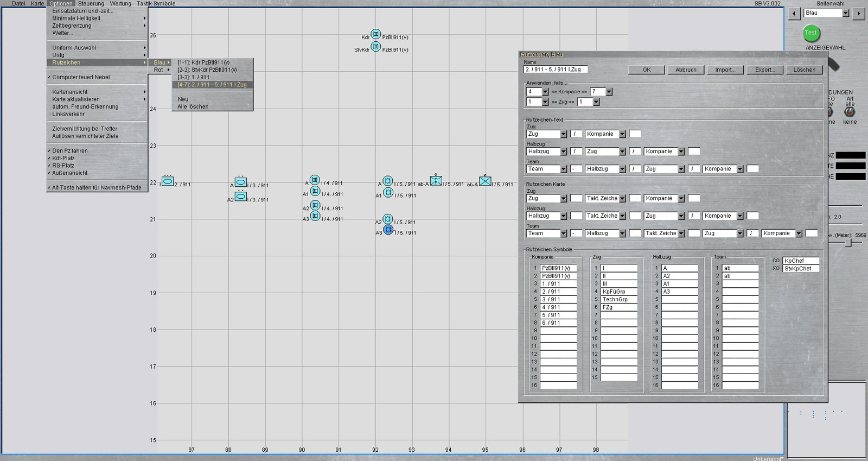868x461 pixels.
Task: Toggle the 'Kdt-Platz' checked option
Action: [x=63, y=158]
